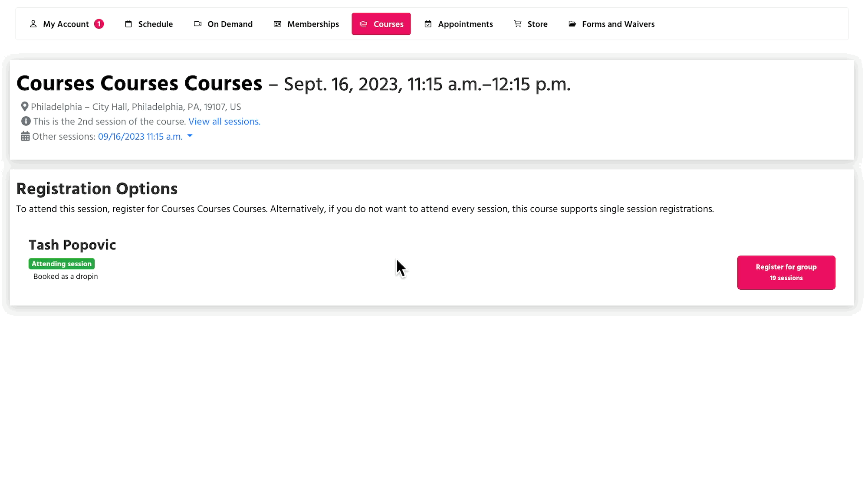
Task: Click the Store shopping cart icon
Action: click(518, 24)
